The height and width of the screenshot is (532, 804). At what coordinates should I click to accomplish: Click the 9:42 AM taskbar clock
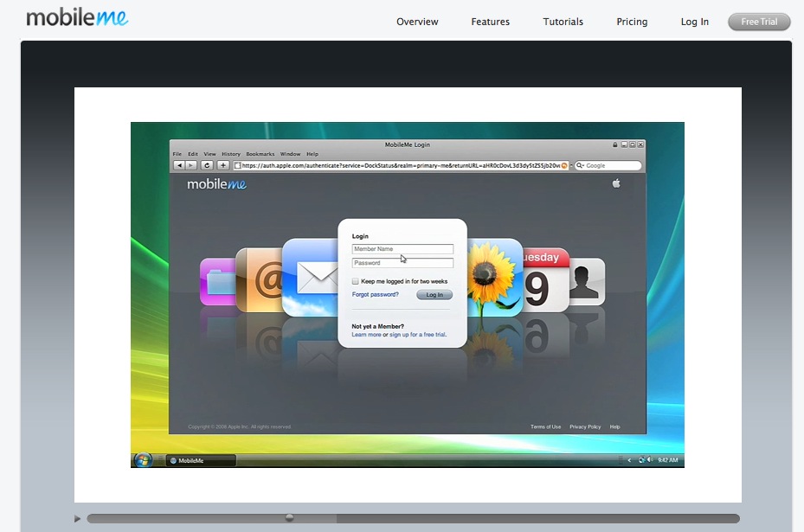pos(667,460)
